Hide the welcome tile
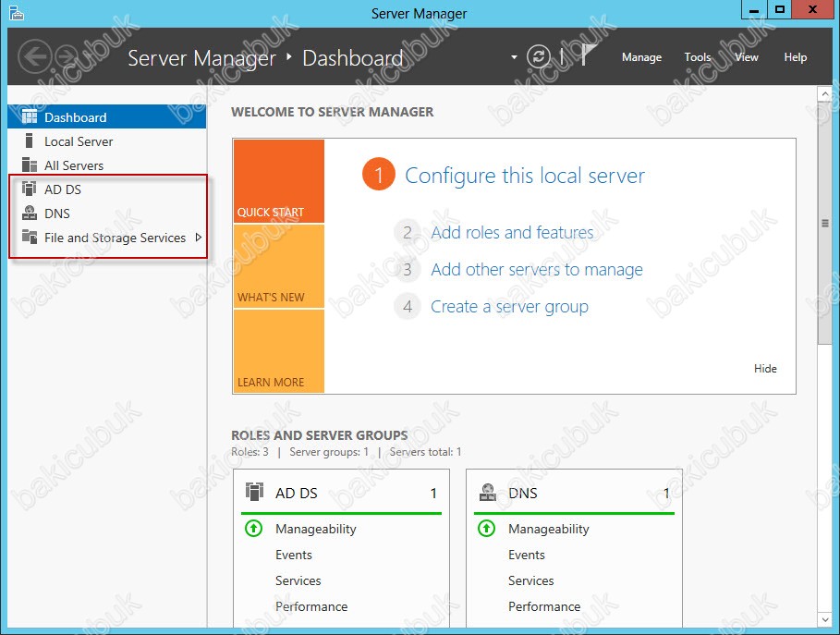840x635 pixels. pyautogui.click(x=765, y=369)
